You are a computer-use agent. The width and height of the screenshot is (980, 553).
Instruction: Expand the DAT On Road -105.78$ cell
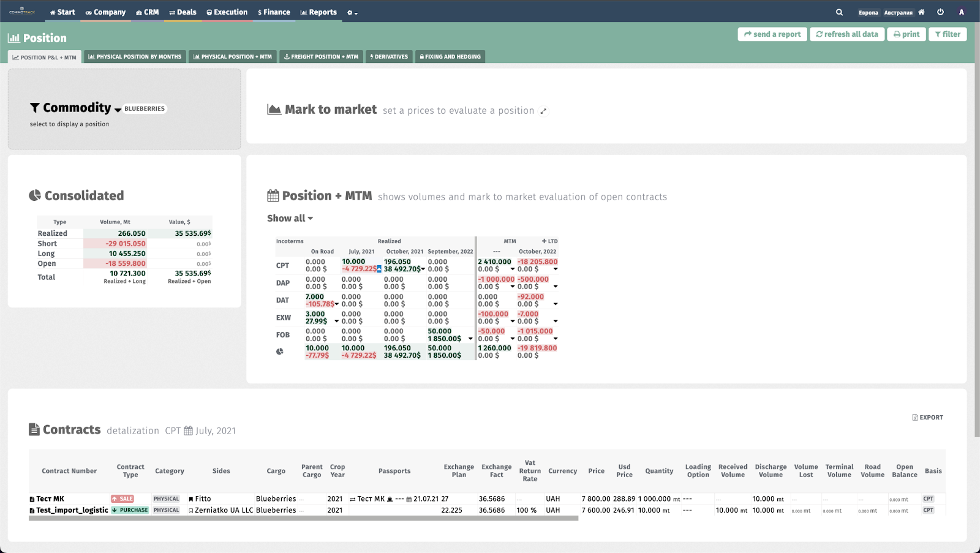(336, 304)
